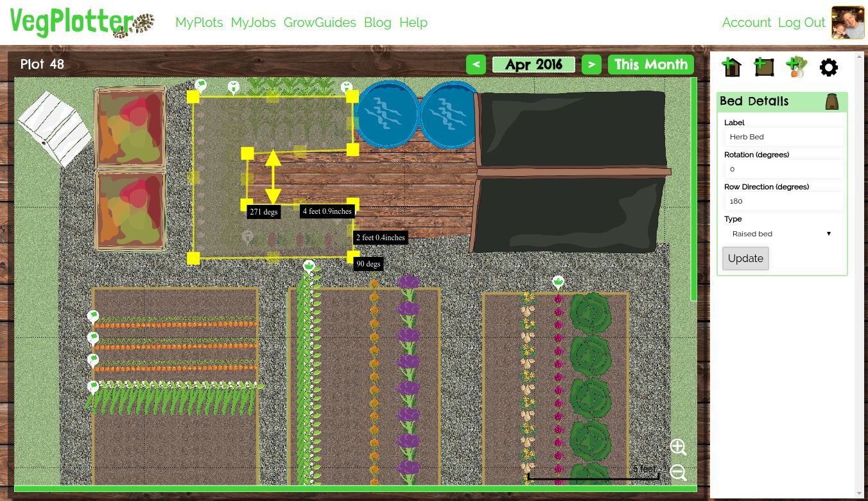Select the marker pin above the middle bed
868x501 pixels.
(309, 265)
